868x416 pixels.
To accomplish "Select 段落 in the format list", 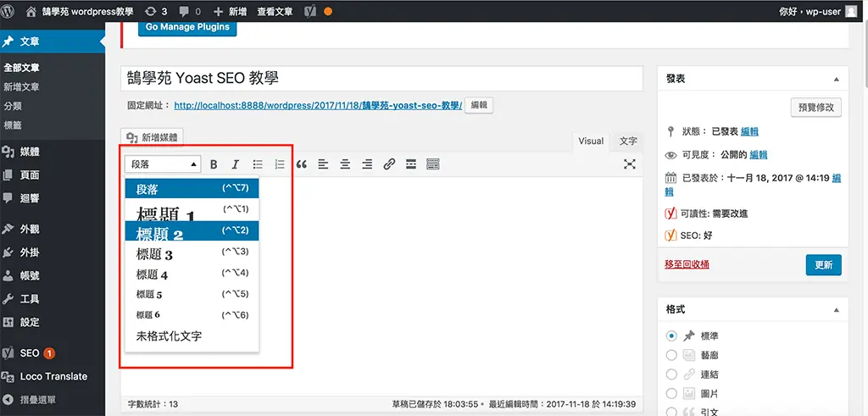I will (192, 189).
